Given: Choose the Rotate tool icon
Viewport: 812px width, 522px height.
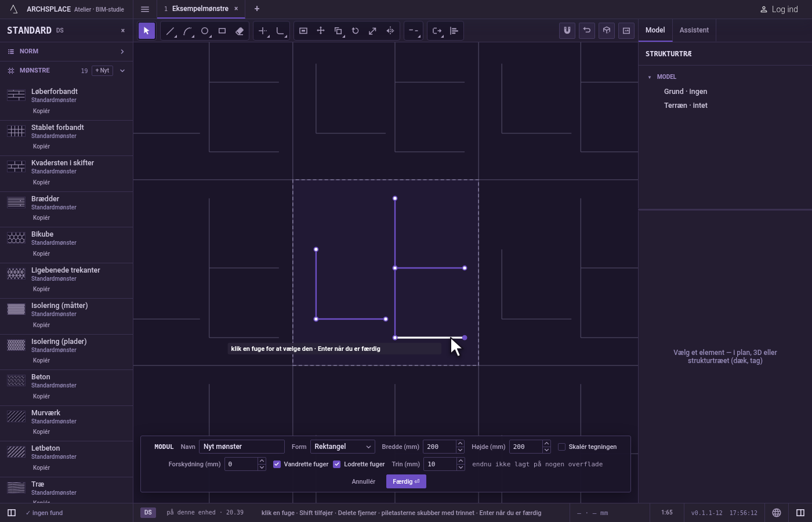Looking at the screenshot, I should [356, 31].
